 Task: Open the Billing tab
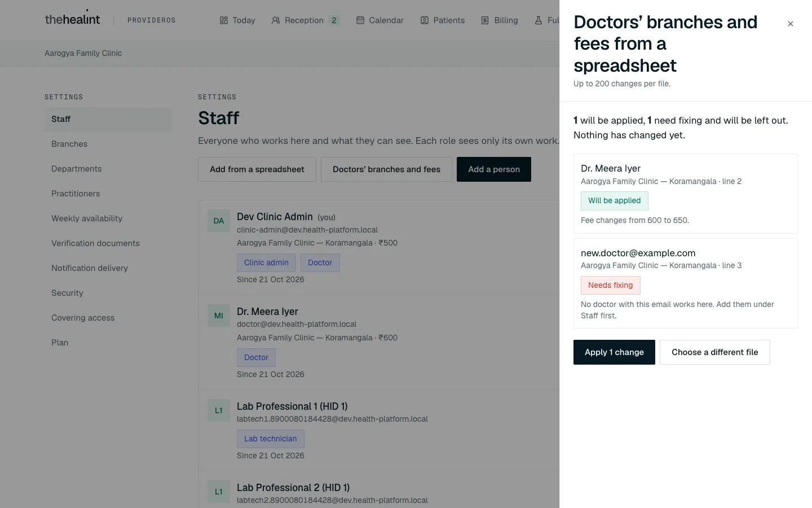click(x=500, y=20)
